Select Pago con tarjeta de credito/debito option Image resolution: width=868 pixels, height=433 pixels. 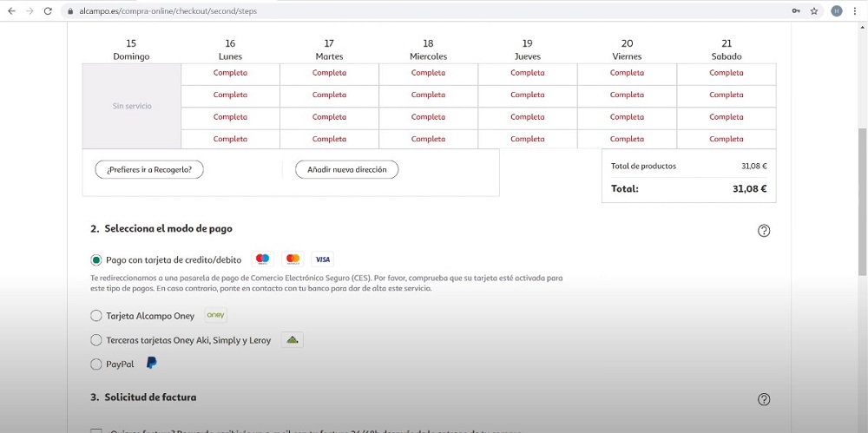(96, 259)
